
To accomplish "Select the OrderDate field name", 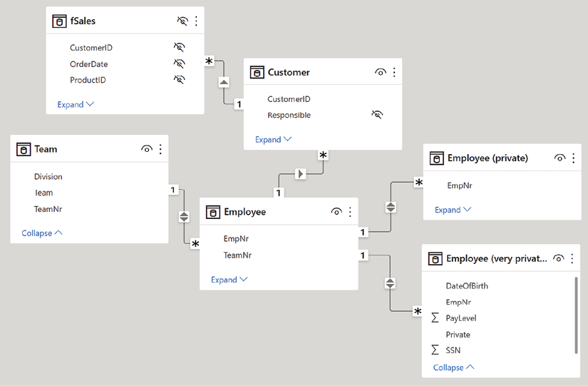I will point(89,64).
